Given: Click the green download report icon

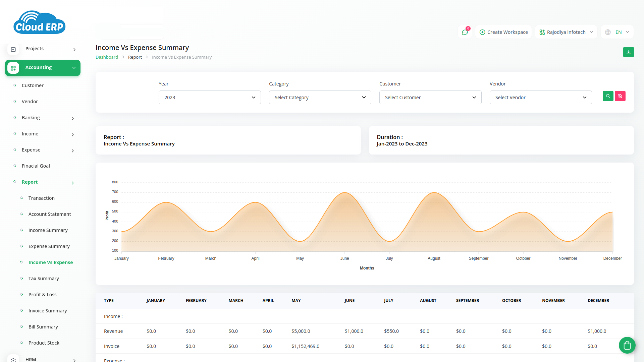Looking at the screenshot, I should point(628,52).
